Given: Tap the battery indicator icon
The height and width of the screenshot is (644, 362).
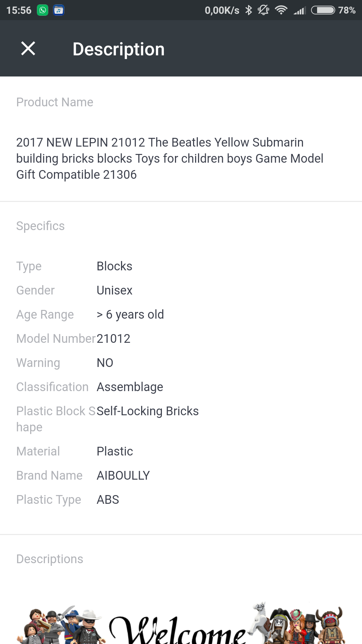Looking at the screenshot, I should point(323,10).
